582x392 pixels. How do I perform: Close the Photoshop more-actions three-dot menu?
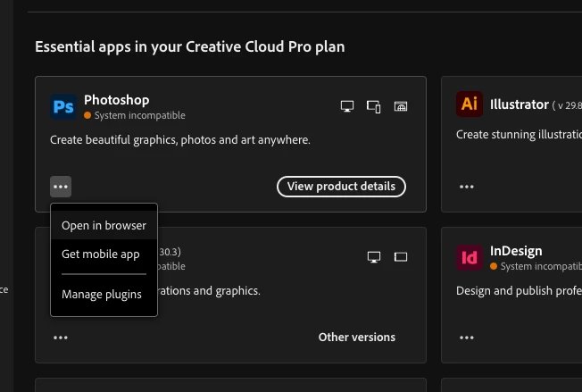coord(61,187)
